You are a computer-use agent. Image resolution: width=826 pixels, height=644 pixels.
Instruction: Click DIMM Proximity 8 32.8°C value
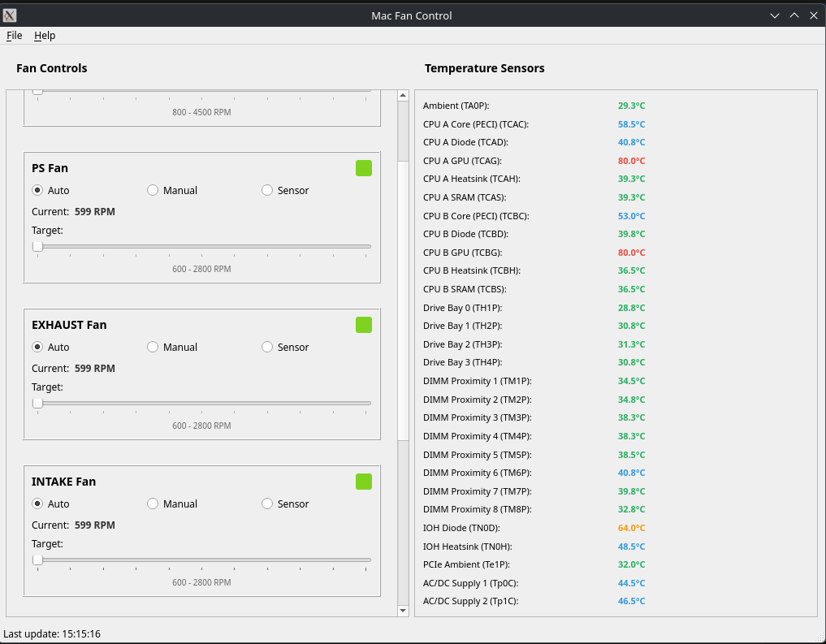[632, 509]
